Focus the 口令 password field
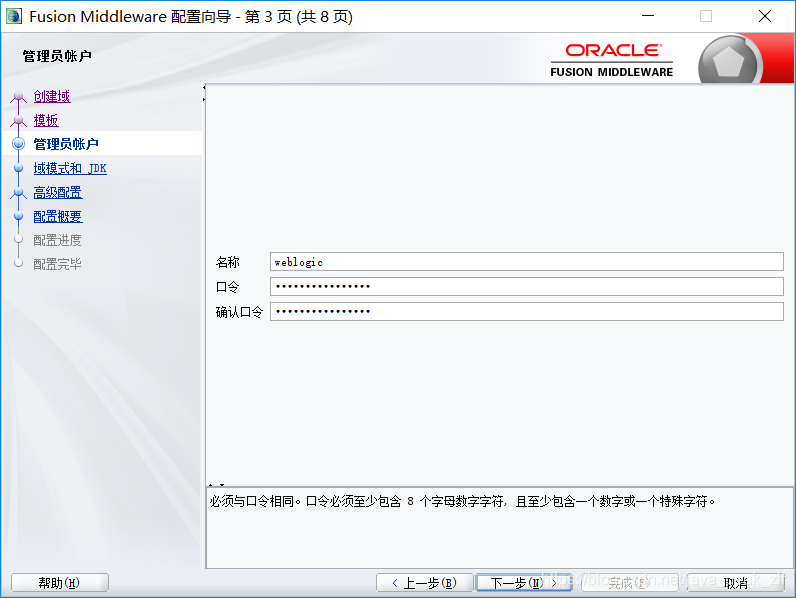The height and width of the screenshot is (598, 796). tap(526, 286)
